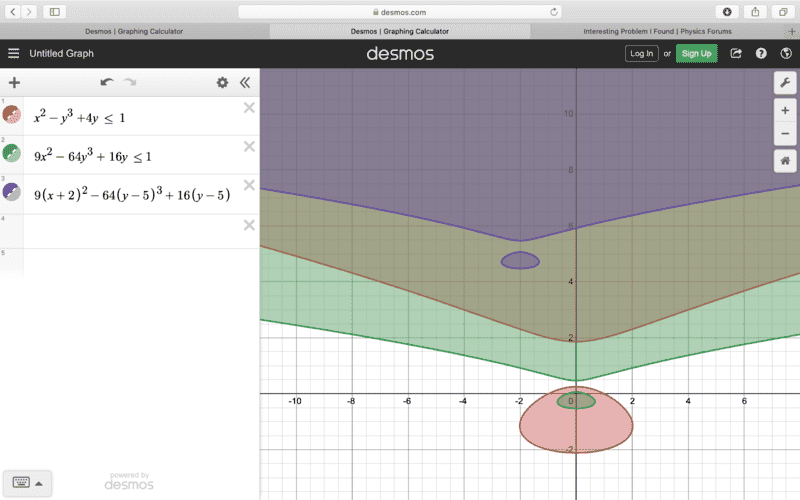The width and height of the screenshot is (800, 500).
Task: Expand the keypad arrow toggle
Action: 39,483
